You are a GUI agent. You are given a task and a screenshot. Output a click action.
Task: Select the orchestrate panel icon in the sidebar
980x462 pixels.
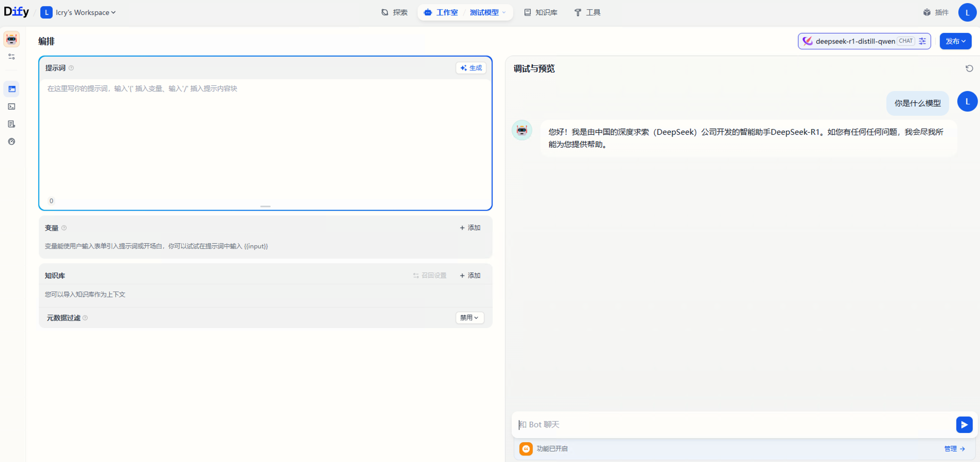(11, 89)
